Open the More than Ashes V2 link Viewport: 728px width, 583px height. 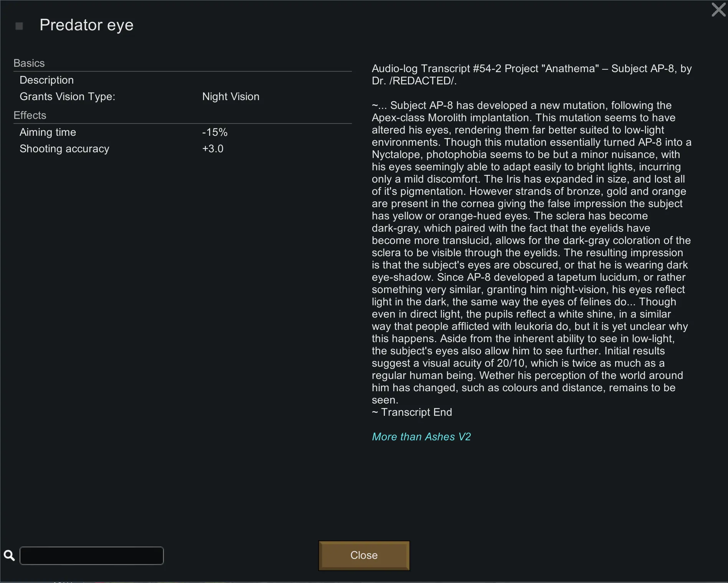coord(421,436)
